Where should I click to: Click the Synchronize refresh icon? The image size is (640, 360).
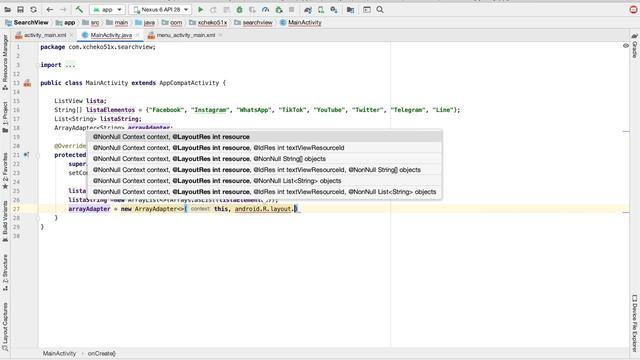click(33, 9)
